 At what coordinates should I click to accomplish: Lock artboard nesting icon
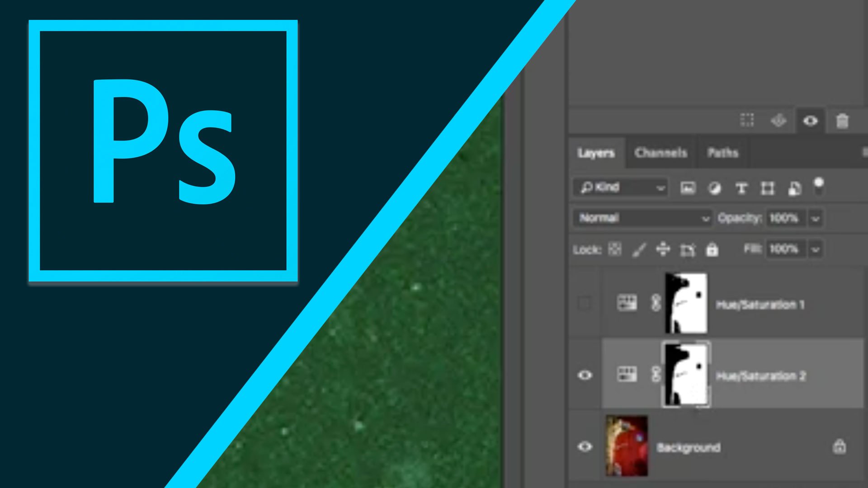(688, 249)
